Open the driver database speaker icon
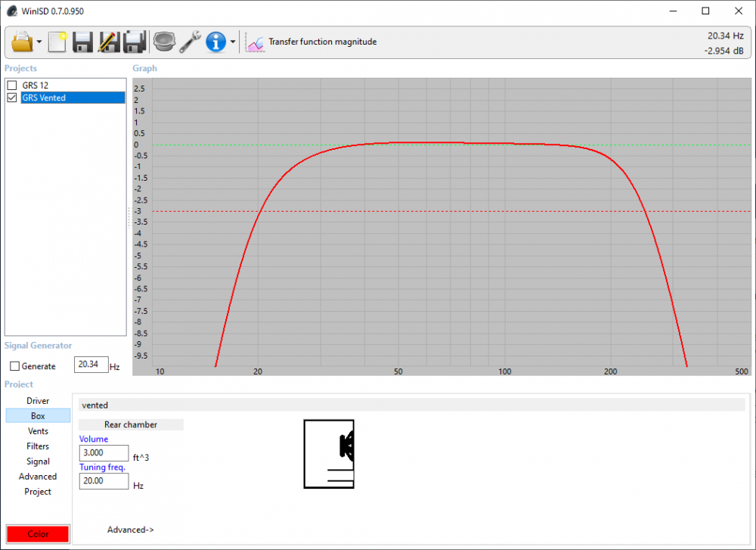Image resolution: width=756 pixels, height=550 pixels. pos(163,42)
